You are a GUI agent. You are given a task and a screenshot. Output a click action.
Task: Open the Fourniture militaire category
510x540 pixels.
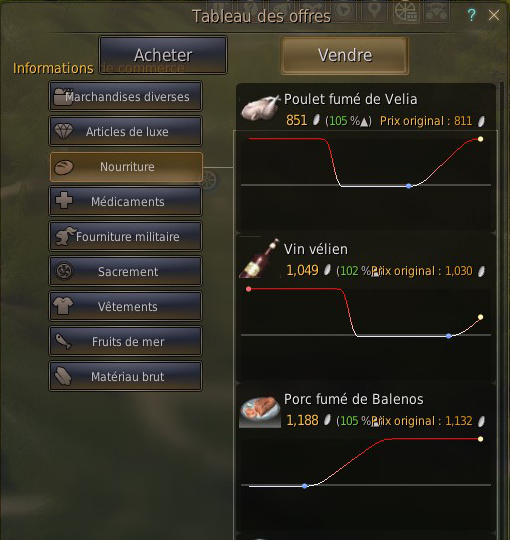125,237
